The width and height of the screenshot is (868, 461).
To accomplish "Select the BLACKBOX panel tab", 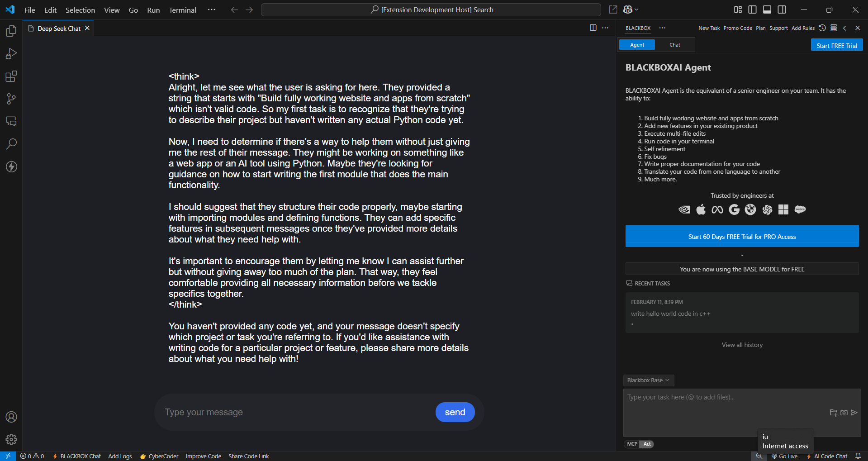I will (638, 28).
